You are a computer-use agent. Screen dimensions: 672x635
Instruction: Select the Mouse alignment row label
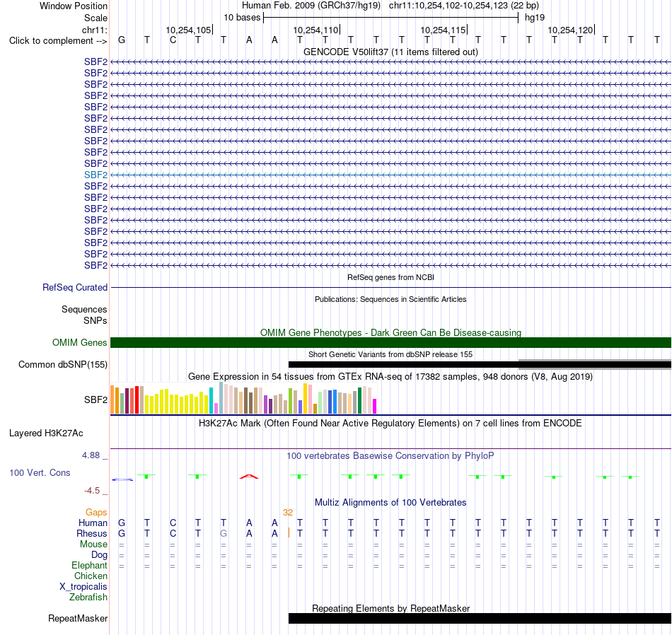(x=94, y=544)
